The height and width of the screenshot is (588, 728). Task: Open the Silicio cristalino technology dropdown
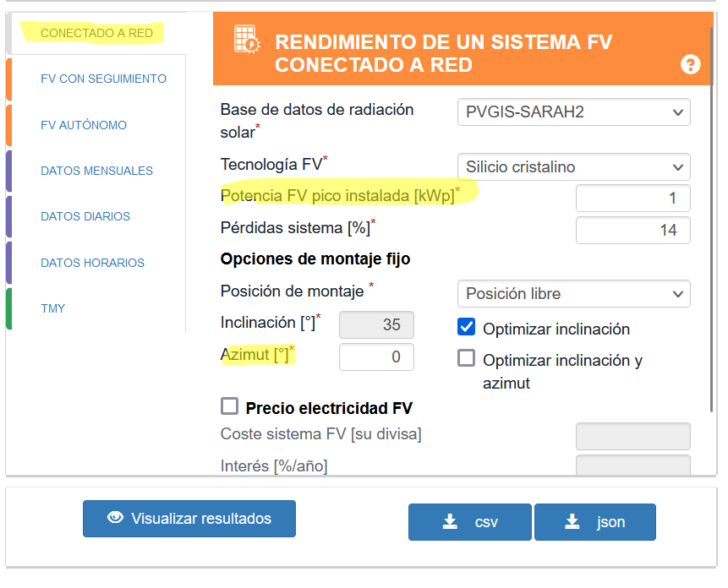pyautogui.click(x=573, y=167)
